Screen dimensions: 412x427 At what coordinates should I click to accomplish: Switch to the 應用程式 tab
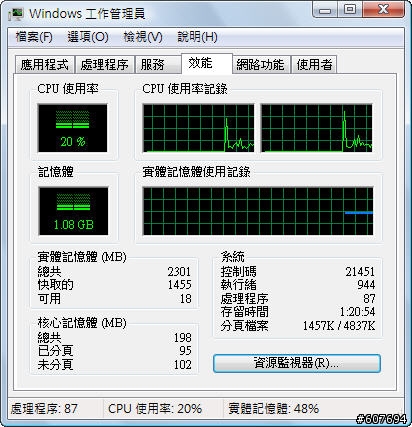click(45, 65)
